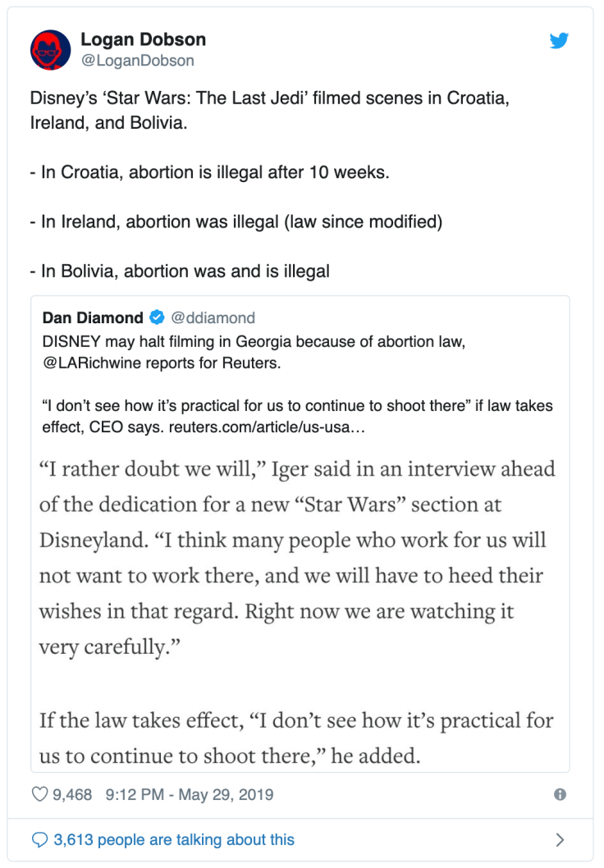The height and width of the screenshot is (868, 604).
Task: Click the 9,468 likes count
Action: tap(72, 794)
